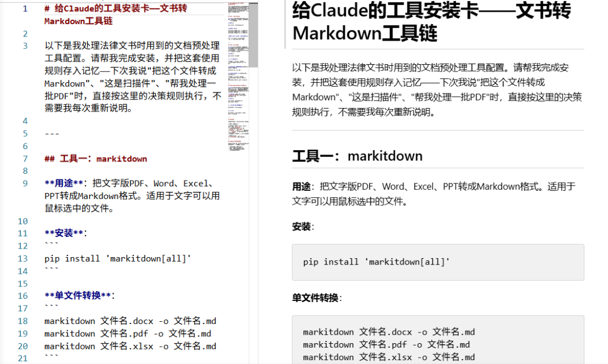Click 'pip install' command on editor line 13
Screen dimensions: 608x364
pos(118,259)
